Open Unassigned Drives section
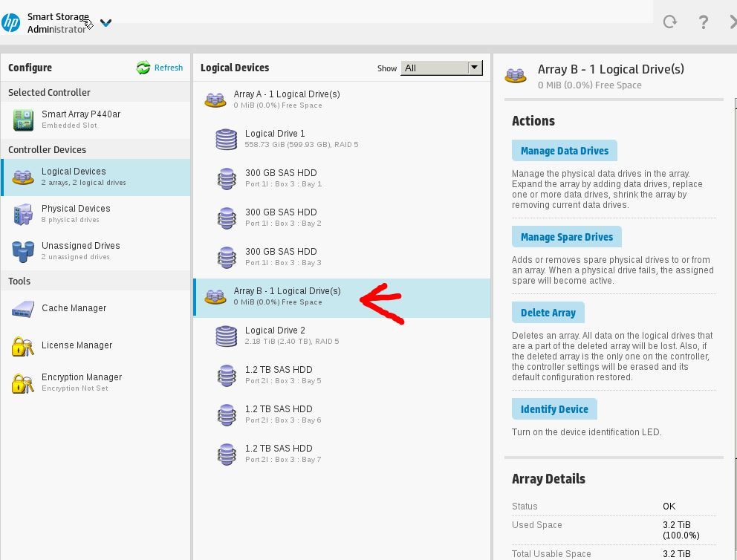Viewport: 737px width, 560px height. (96, 251)
